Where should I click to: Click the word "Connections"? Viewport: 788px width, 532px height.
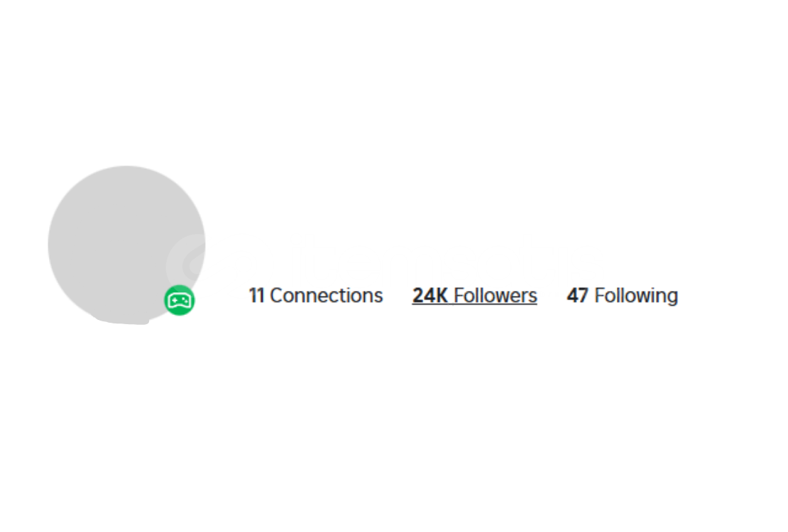click(x=326, y=295)
